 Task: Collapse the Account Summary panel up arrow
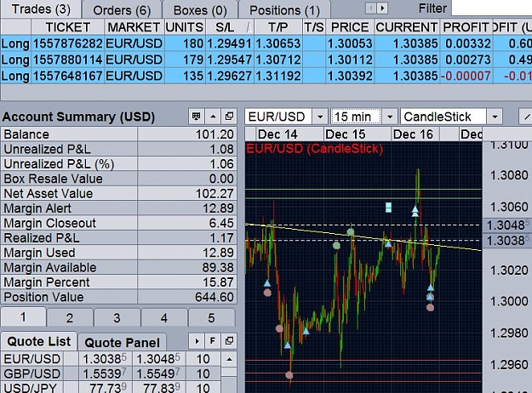tap(213, 117)
